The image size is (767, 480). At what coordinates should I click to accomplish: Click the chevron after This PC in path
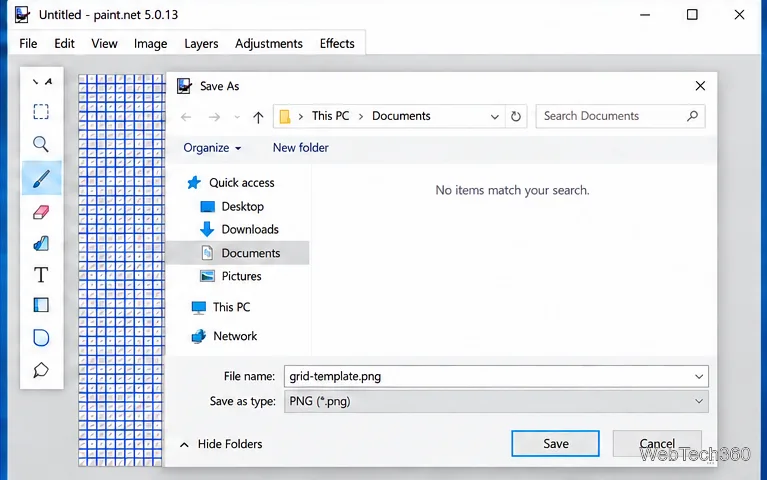361,116
